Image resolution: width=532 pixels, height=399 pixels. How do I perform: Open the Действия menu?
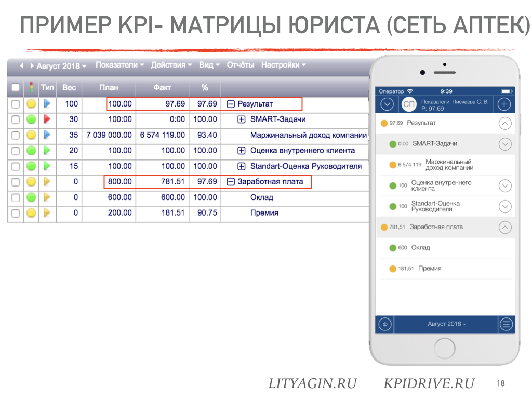(x=171, y=65)
